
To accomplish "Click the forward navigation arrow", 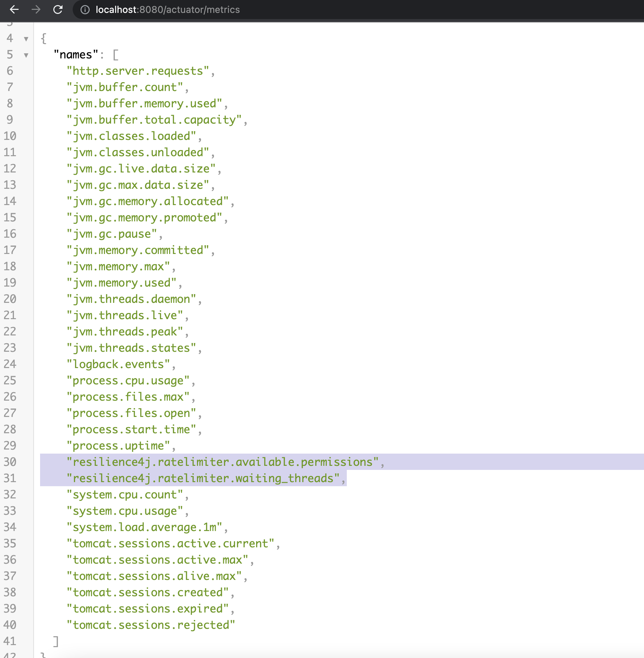I will click(36, 10).
